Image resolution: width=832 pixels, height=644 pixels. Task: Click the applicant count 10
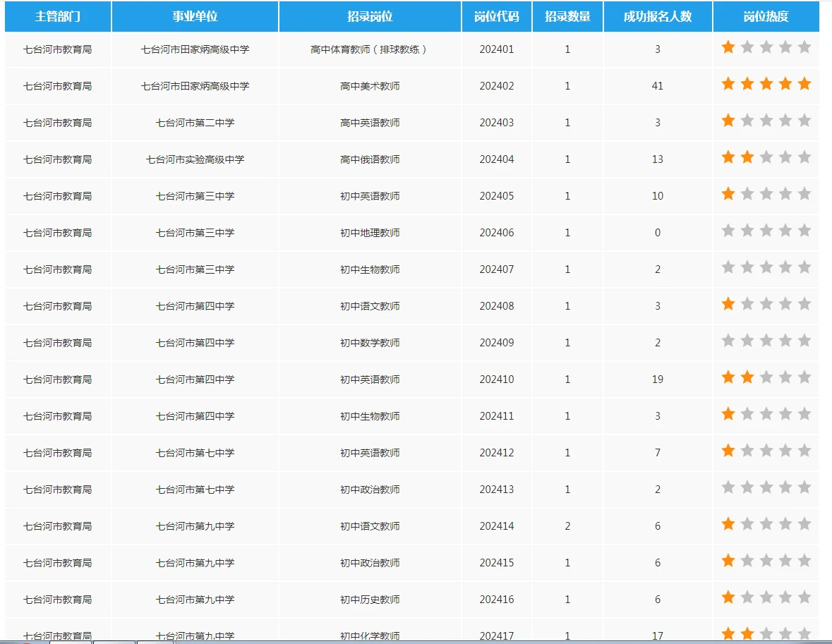click(658, 196)
